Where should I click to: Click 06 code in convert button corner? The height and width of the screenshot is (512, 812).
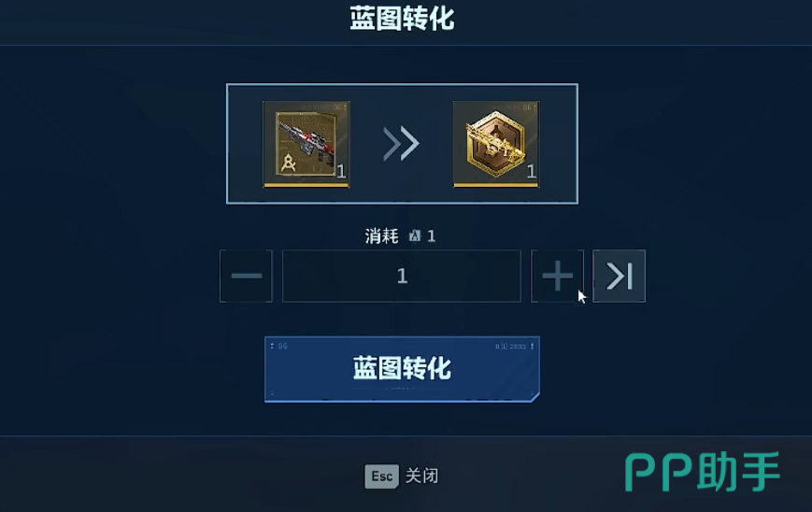click(x=283, y=346)
